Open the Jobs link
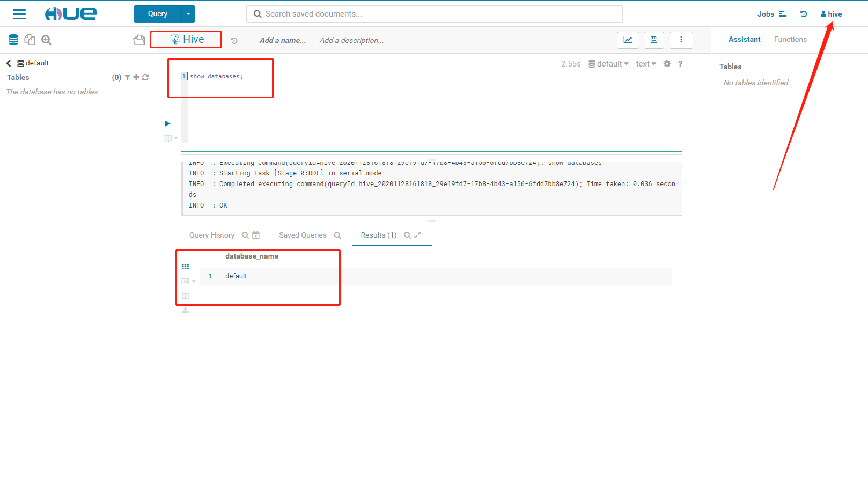The height and width of the screenshot is (487, 868). click(x=766, y=14)
